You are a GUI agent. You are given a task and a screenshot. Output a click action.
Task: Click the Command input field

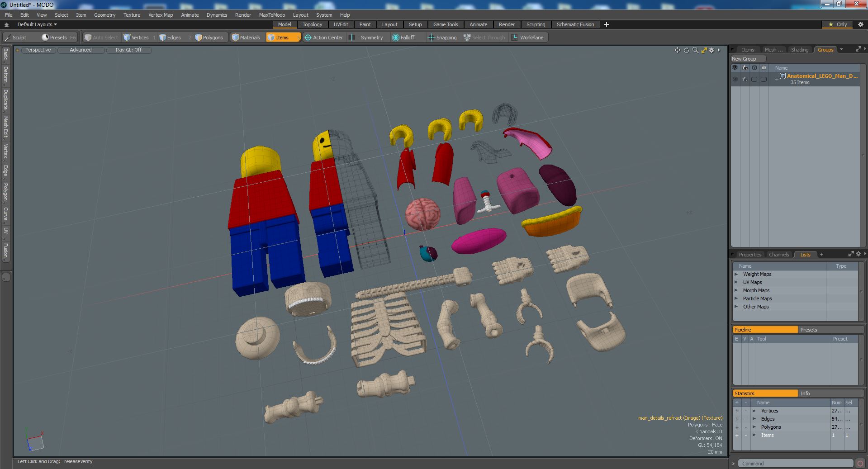796,464
